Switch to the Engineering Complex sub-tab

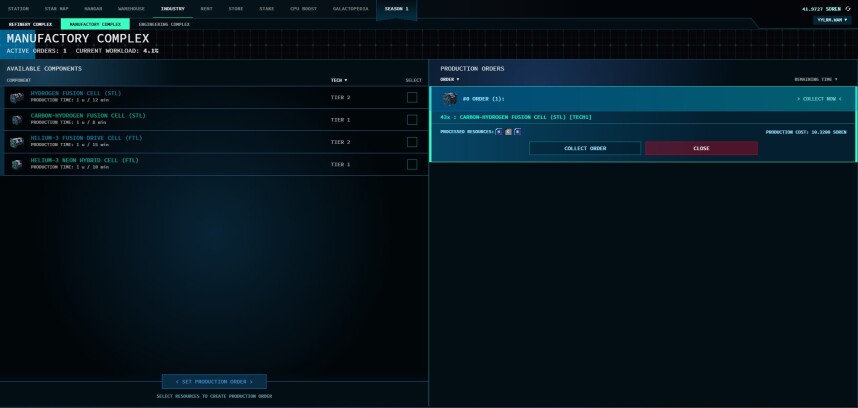[164, 24]
